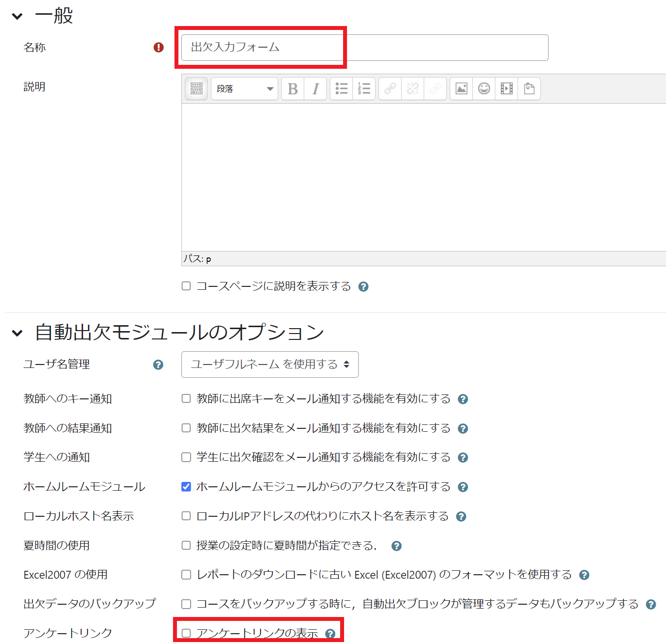Image resolution: width=666 pixels, height=644 pixels.
Task: Click the 名称 text input field
Action: tap(364, 48)
